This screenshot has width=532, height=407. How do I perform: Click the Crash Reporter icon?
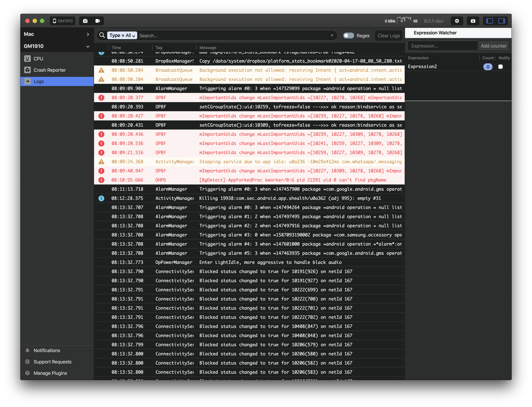click(x=27, y=70)
